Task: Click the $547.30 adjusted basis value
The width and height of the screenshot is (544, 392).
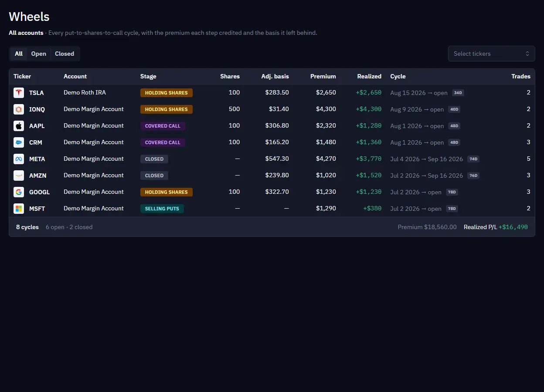Action: tap(277, 159)
